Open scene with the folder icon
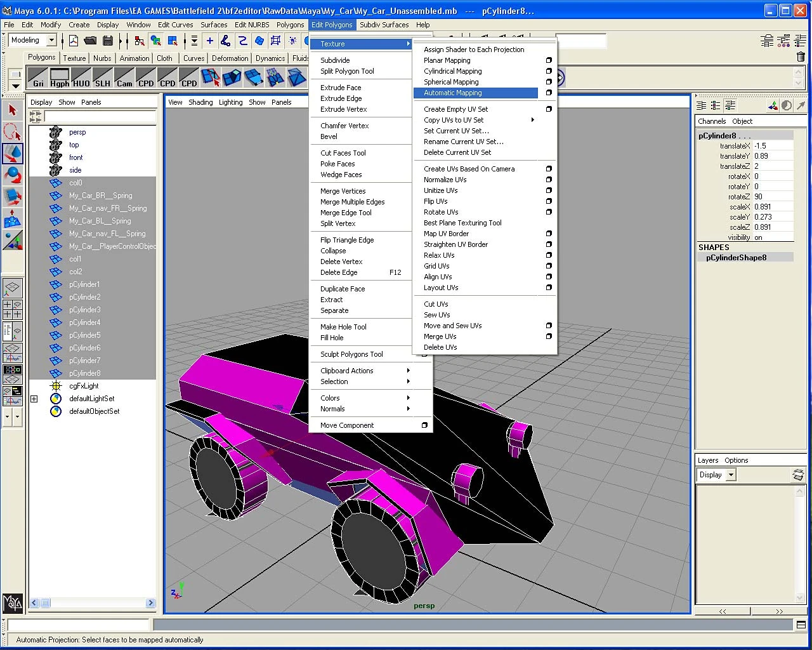 [x=91, y=41]
